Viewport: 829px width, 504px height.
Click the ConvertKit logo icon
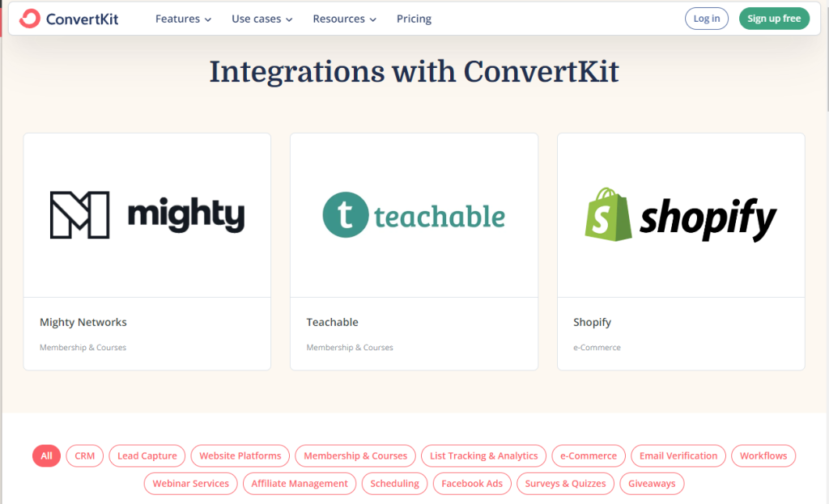click(x=29, y=19)
